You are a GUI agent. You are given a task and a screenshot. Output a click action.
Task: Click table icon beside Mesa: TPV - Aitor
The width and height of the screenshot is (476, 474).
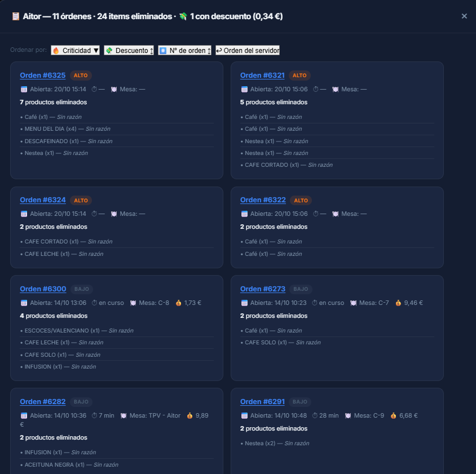pyautogui.click(x=124, y=416)
